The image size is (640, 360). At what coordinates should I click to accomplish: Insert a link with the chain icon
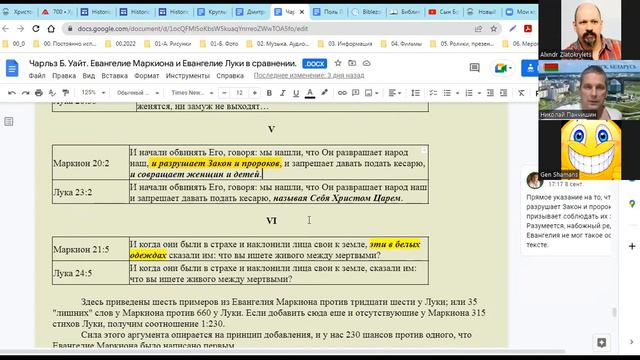tap(342, 93)
